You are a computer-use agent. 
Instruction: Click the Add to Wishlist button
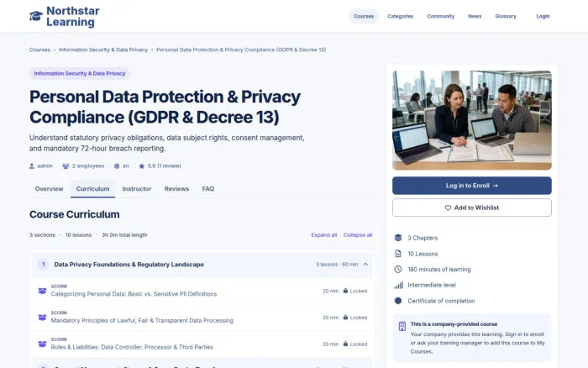pos(472,208)
